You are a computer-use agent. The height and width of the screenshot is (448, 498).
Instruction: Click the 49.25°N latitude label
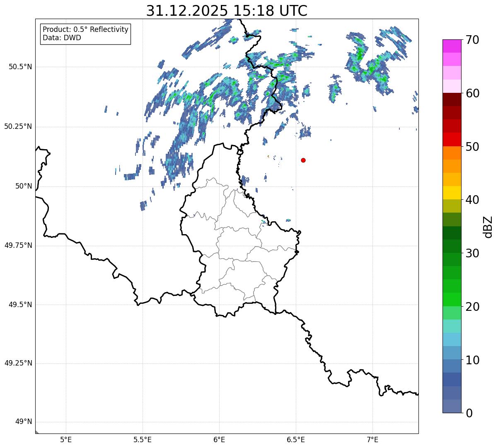pyautogui.click(x=18, y=363)
